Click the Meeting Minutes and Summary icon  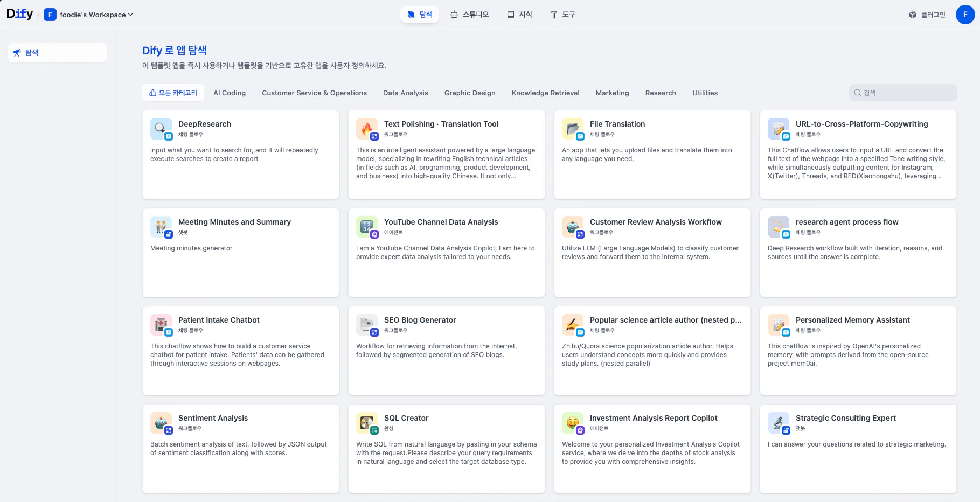[x=161, y=227]
